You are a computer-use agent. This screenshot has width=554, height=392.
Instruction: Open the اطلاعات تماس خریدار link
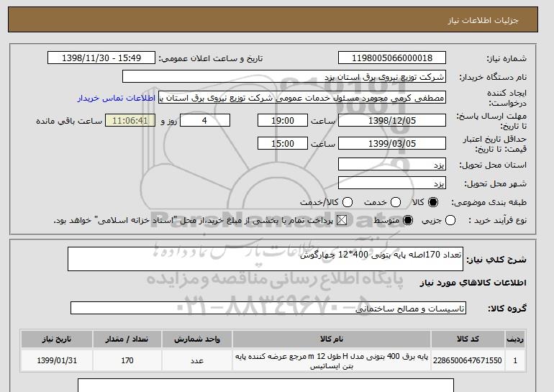pos(117,98)
